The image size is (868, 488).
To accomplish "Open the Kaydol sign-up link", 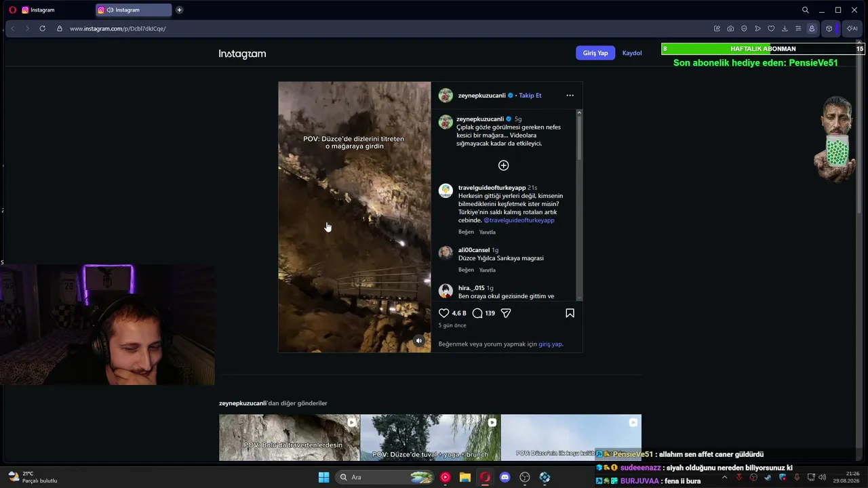I will click(x=632, y=53).
